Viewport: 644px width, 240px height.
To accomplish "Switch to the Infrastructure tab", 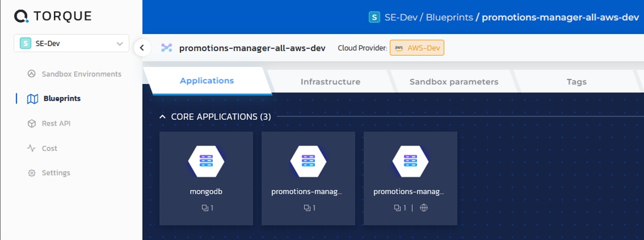I will tap(330, 82).
